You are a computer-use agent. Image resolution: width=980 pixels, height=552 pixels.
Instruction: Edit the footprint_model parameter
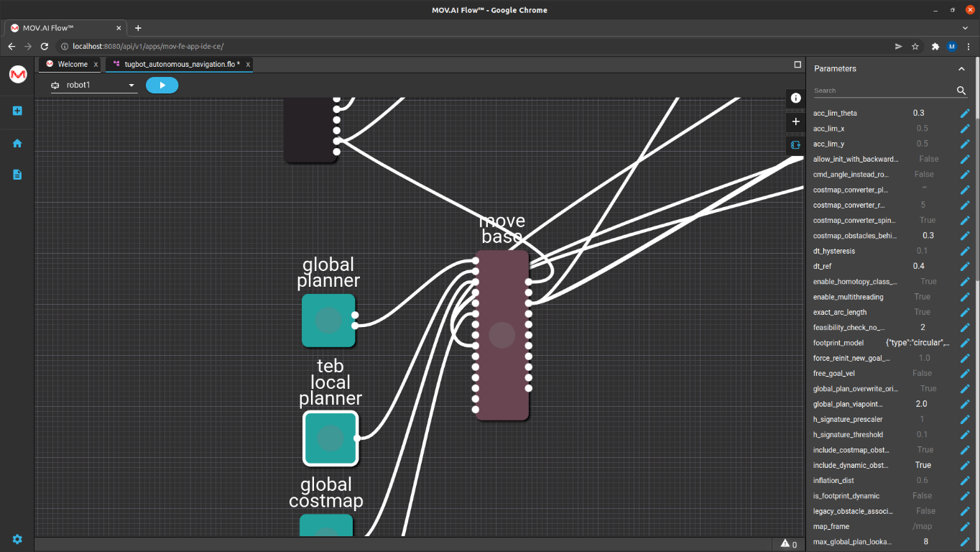[965, 343]
